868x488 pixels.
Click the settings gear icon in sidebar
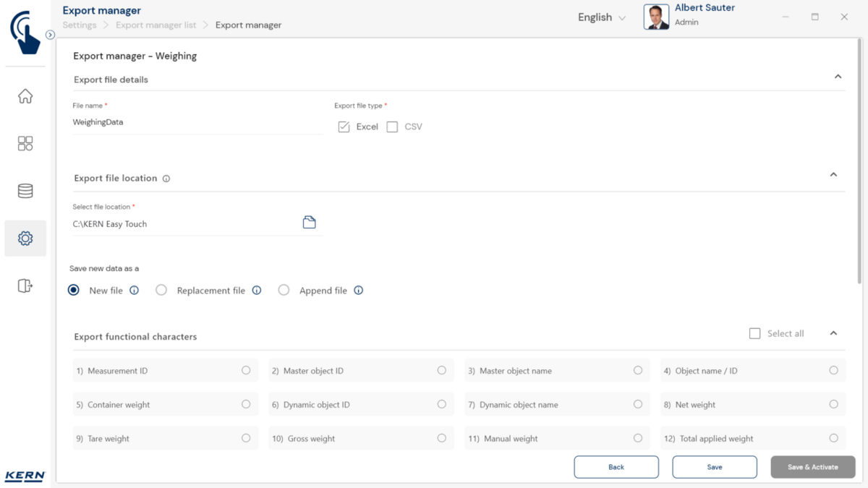[x=25, y=239]
